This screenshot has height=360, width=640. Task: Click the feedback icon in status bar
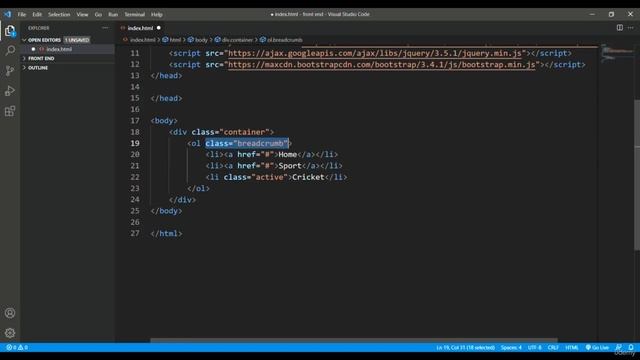[619, 347]
